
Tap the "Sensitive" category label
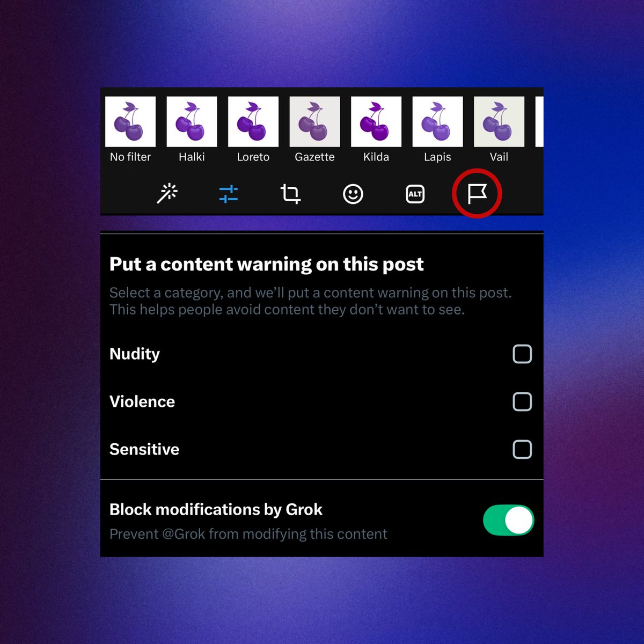point(144,449)
